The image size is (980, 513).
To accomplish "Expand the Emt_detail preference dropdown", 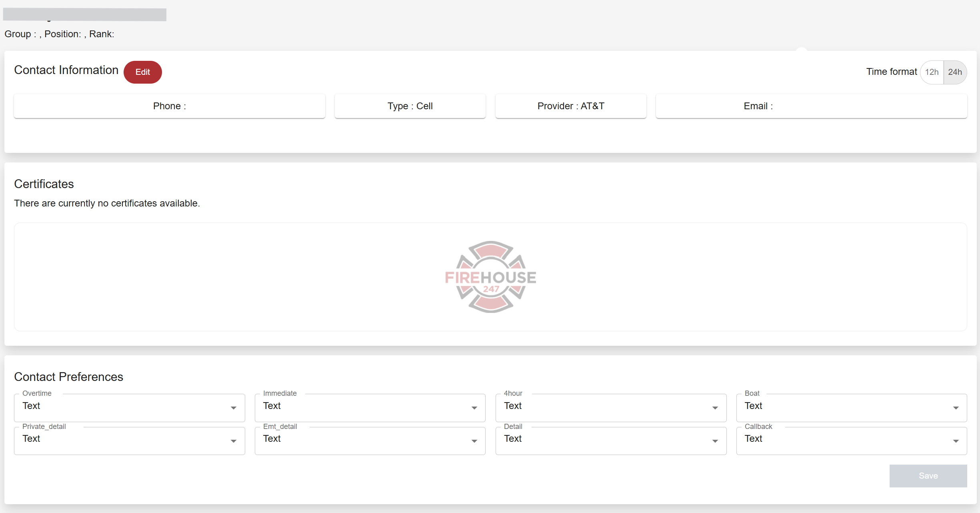I will [x=370, y=440].
